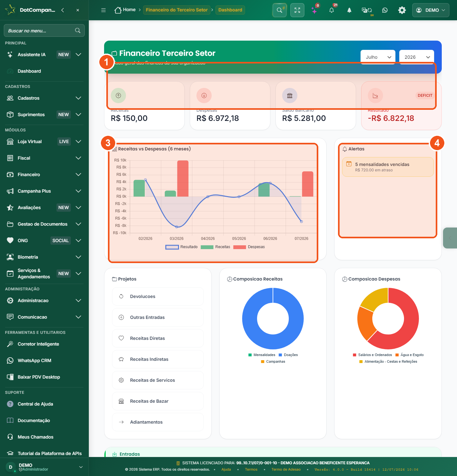
Task: Open the Devolucoes project entry
Action: pos(158,296)
